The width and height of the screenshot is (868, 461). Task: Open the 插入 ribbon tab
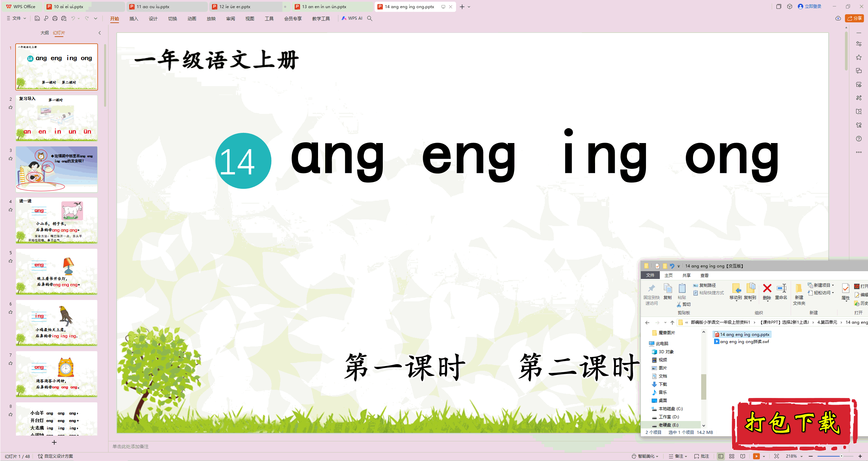pos(134,19)
